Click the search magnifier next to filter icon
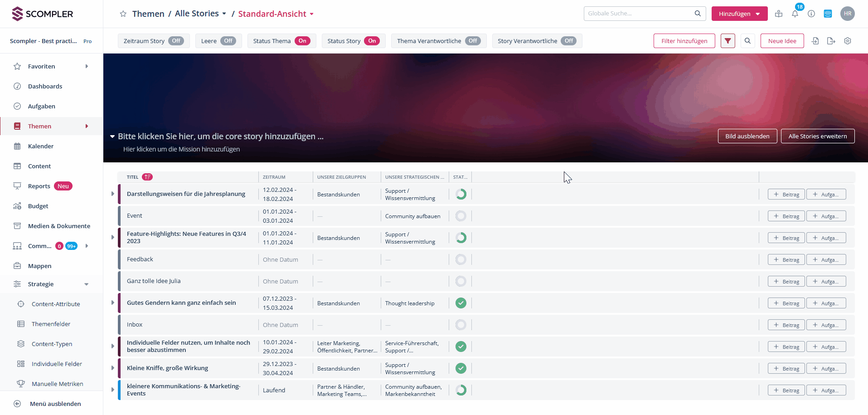The image size is (868, 415). click(x=747, y=41)
